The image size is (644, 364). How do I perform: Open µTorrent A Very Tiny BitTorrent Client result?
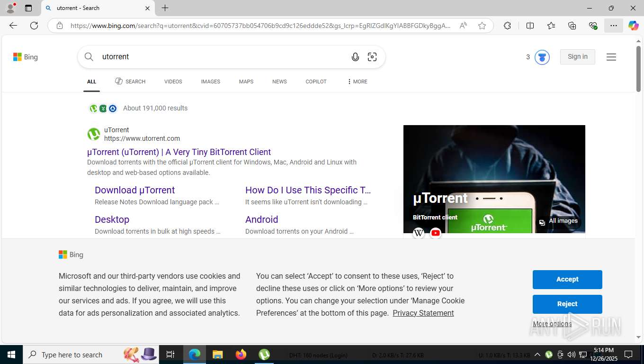[179, 152]
